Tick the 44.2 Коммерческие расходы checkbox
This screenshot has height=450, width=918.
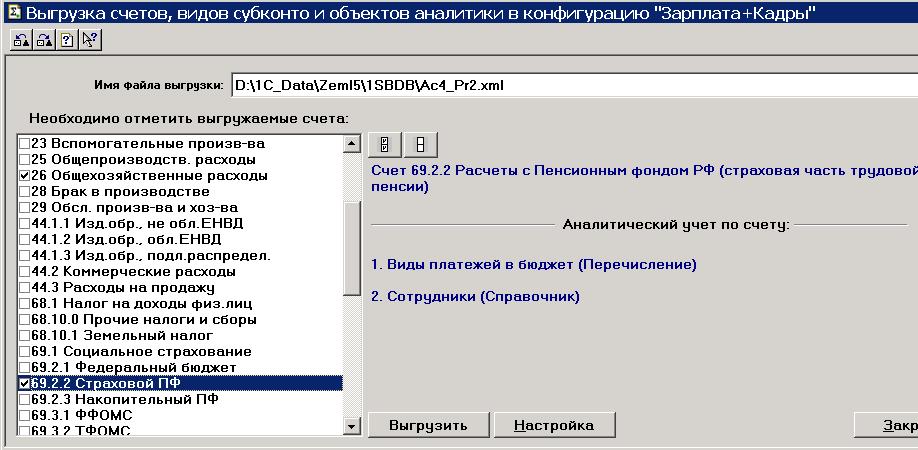pyautogui.click(x=25, y=271)
